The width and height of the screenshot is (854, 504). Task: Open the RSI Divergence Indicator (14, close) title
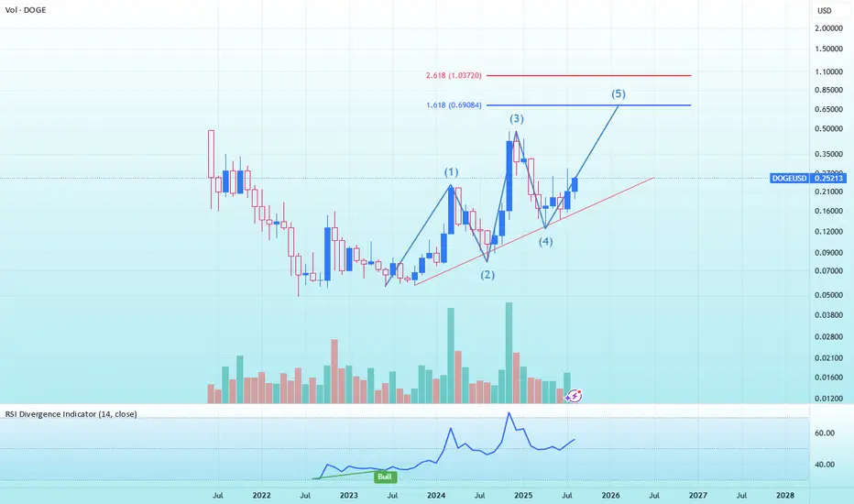71,414
